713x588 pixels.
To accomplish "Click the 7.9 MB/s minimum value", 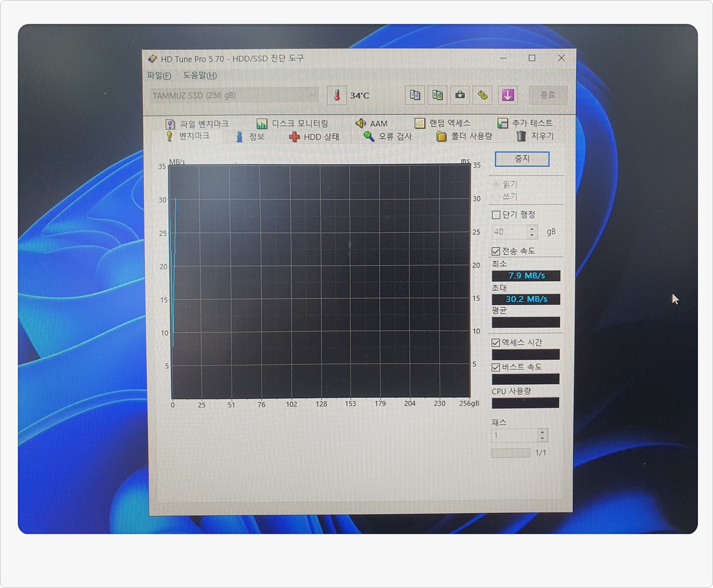I will (526, 276).
